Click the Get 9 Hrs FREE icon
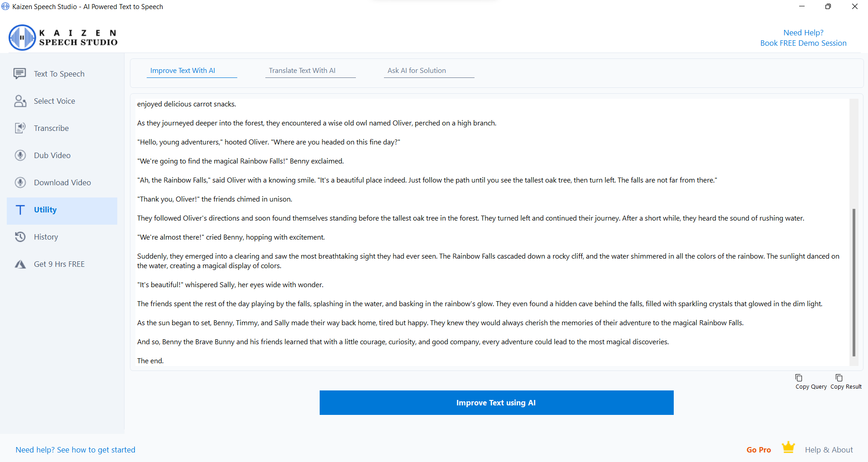 pyautogui.click(x=20, y=264)
